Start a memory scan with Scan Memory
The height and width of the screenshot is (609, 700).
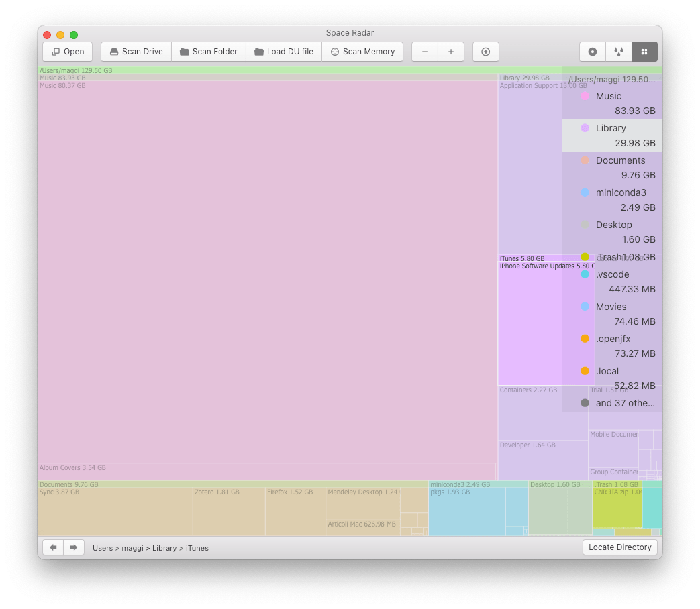point(362,52)
